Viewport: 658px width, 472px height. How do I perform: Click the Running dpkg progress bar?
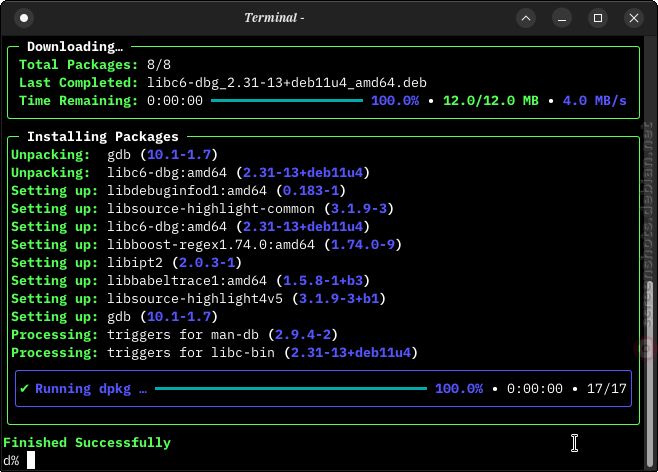click(291, 389)
